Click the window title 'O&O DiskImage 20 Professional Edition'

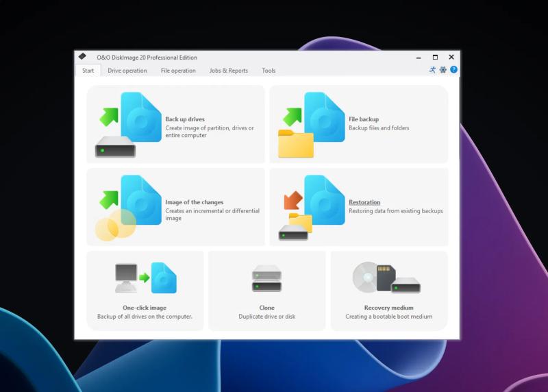[x=147, y=58]
